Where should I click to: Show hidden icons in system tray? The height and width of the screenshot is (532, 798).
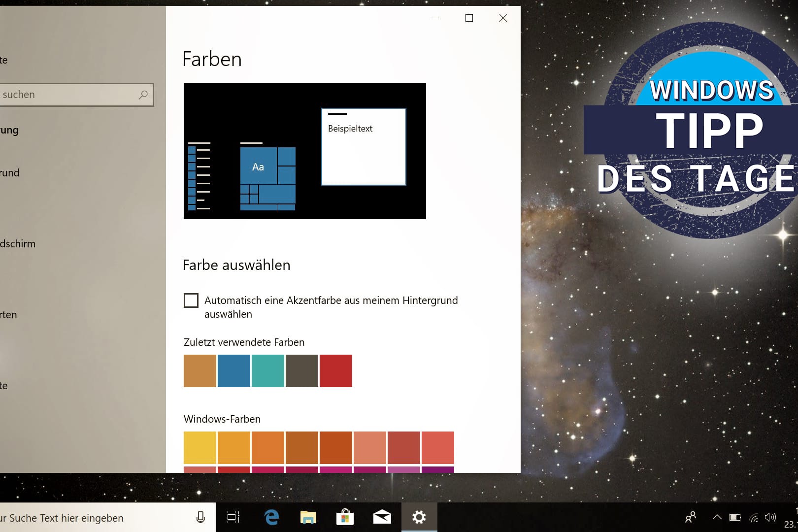[717, 517]
